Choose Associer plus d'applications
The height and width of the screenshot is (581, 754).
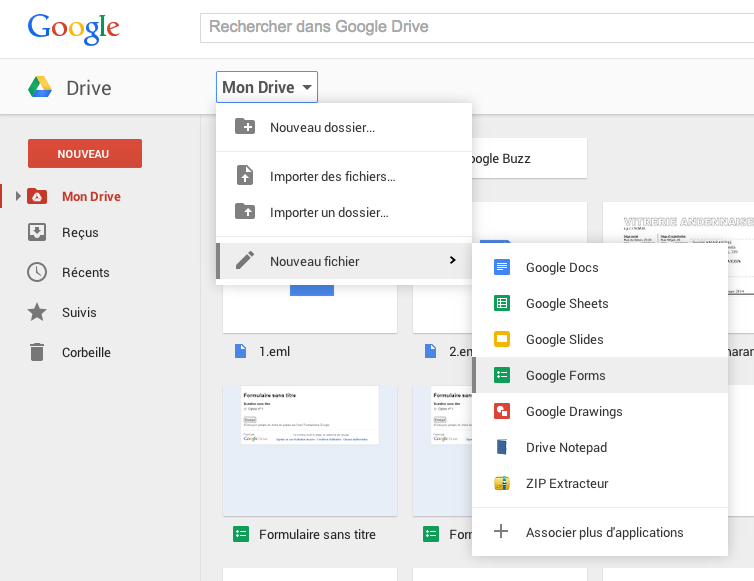tap(600, 532)
